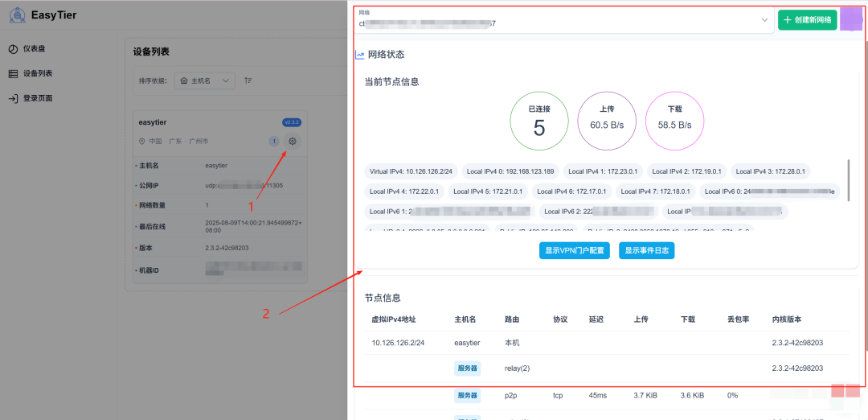This screenshot has width=868, height=420.
Task: Click the node info chips scrollbar
Action: point(850,180)
